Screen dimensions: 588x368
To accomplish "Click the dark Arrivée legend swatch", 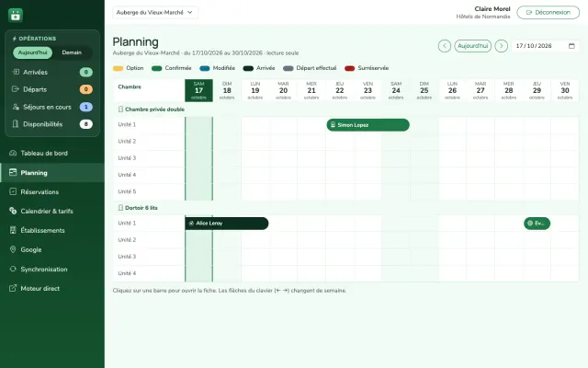I will point(248,68).
